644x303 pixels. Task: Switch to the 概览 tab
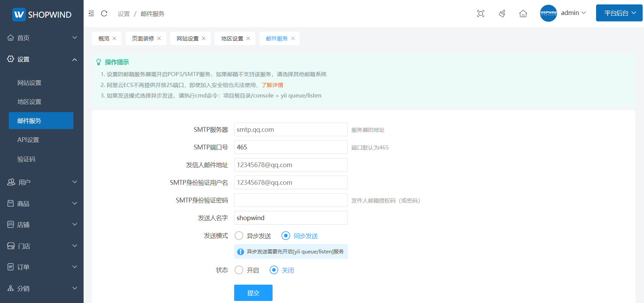tap(104, 38)
